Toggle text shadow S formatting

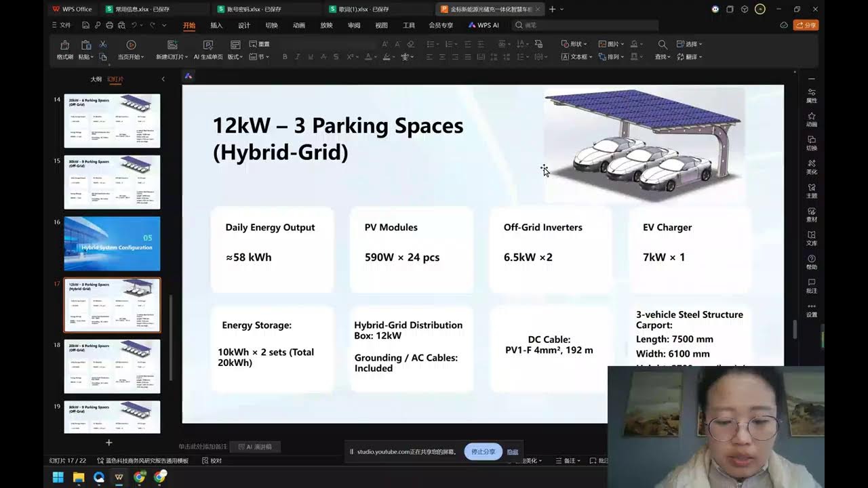(336, 57)
